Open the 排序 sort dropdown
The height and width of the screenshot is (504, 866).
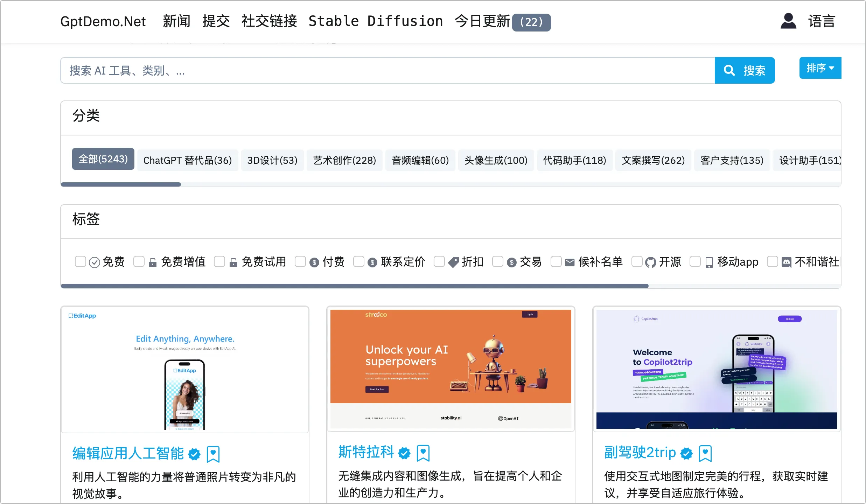click(x=820, y=68)
